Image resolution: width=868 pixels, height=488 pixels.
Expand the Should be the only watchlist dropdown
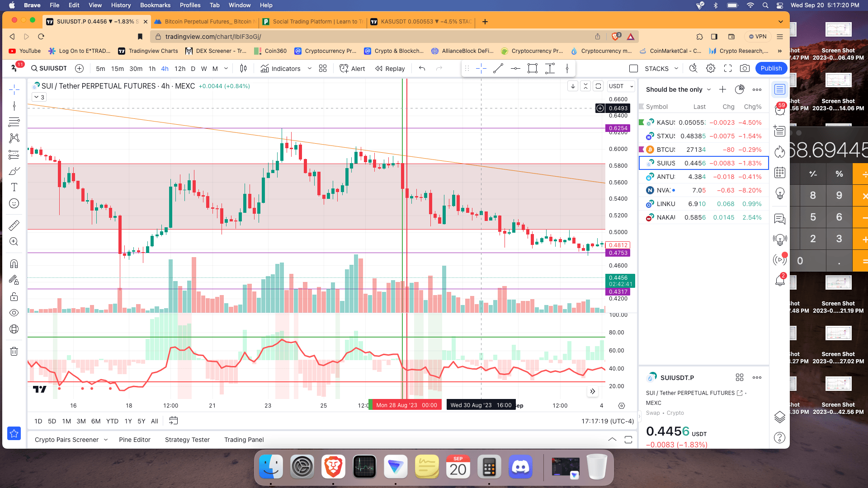click(709, 89)
